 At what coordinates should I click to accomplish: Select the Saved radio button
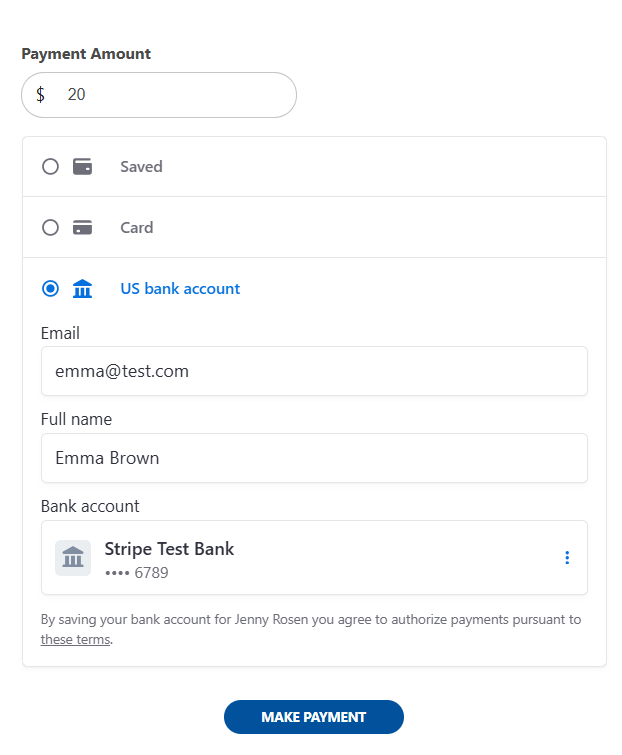click(x=50, y=167)
